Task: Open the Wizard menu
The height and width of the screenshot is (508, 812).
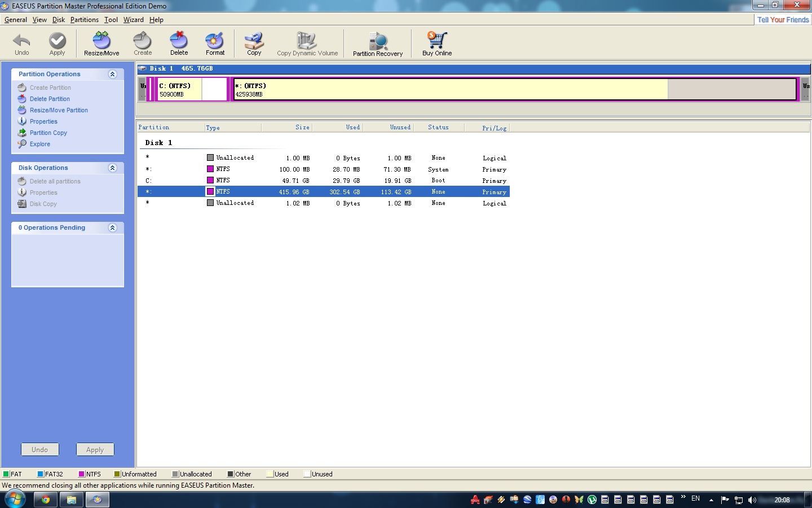Action: (x=133, y=20)
